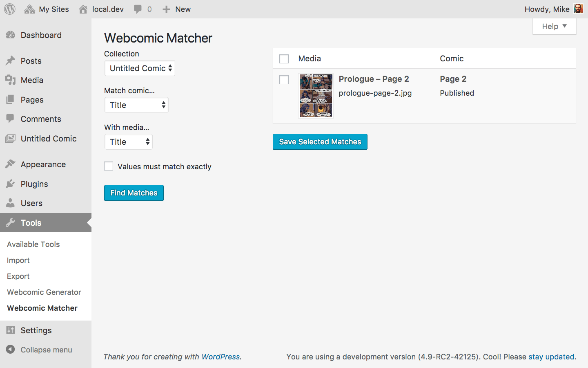Open the Media library icon
This screenshot has height=368, width=588.
[x=11, y=80]
